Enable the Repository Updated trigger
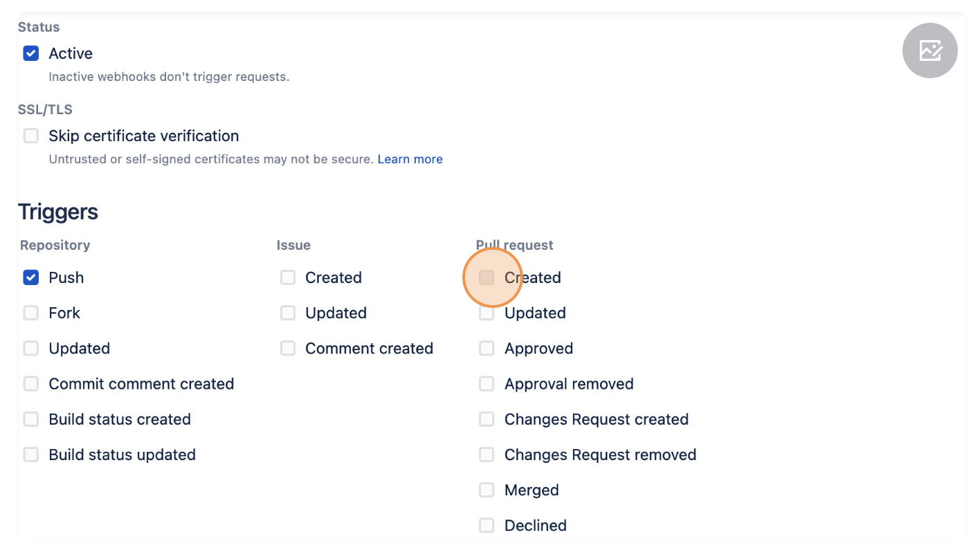 [31, 348]
